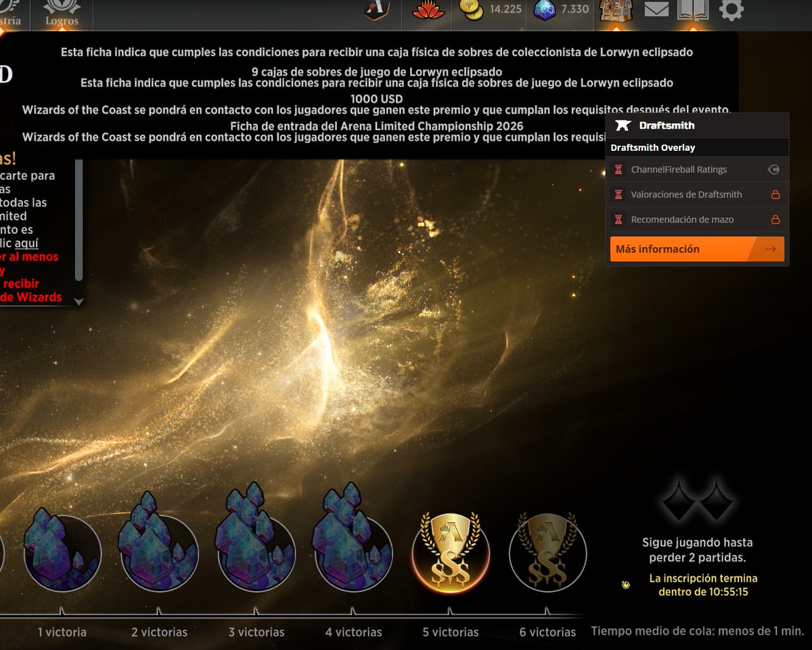Screen dimensions: 812x650
Task: Click the Más información button
Action: [x=697, y=249]
